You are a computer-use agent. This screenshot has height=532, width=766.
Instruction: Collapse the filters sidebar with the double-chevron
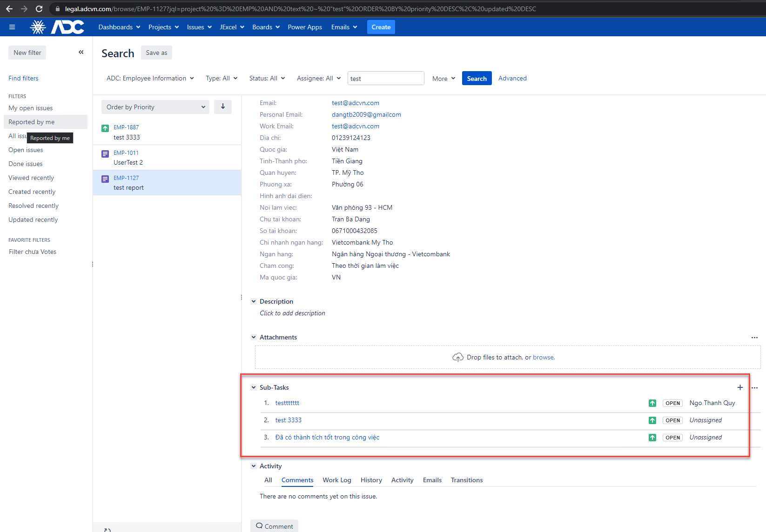tap(81, 52)
